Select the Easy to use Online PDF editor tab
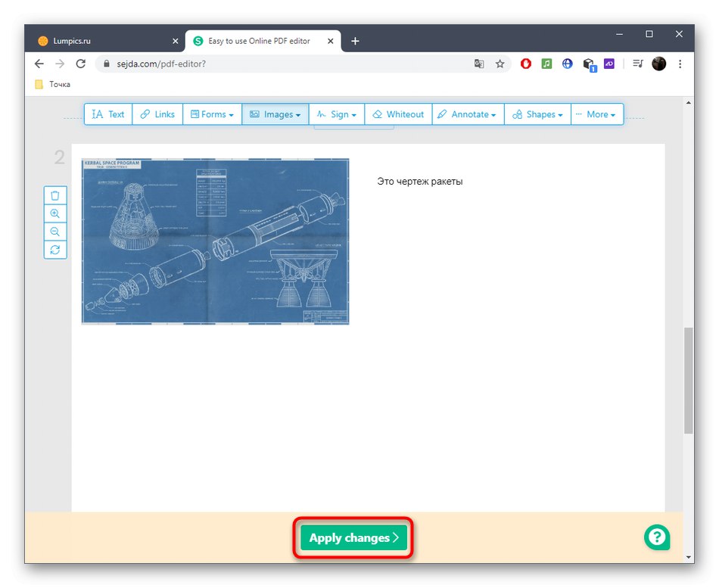 [257, 40]
